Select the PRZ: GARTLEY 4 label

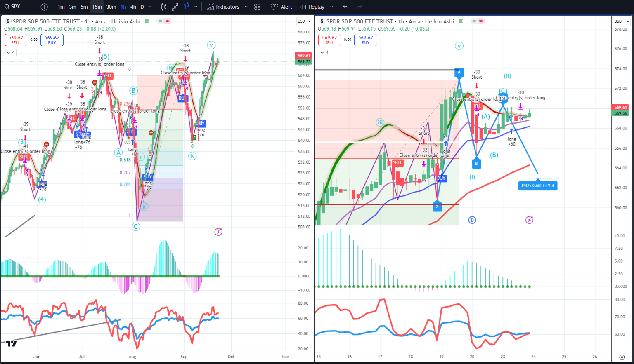pyautogui.click(x=538, y=186)
